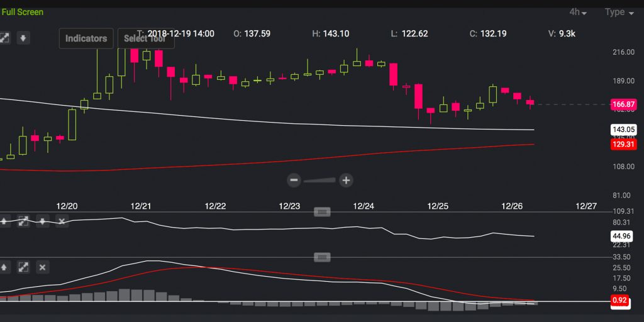The width and height of the screenshot is (644, 322).
Task: Zoom out using the minus button
Action: [x=294, y=180]
